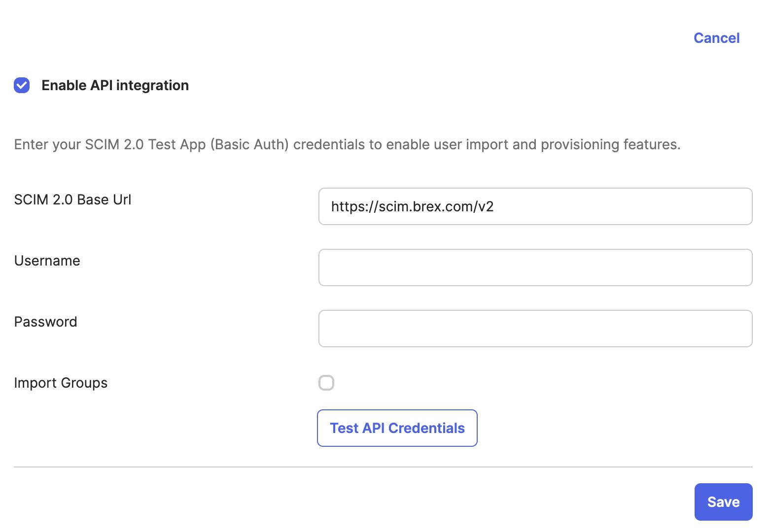Uncheck the Enable API integration checkbox
The height and width of the screenshot is (532, 771).
tap(22, 85)
